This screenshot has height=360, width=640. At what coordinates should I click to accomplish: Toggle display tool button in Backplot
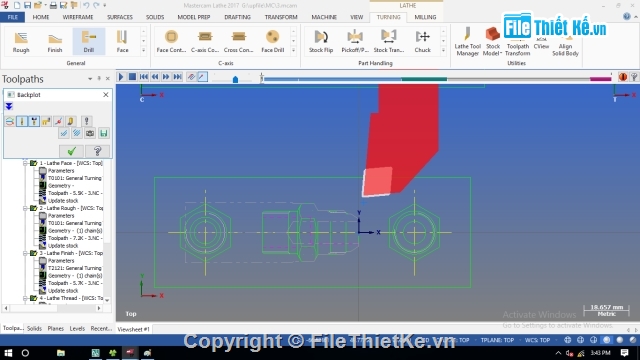coord(22,121)
